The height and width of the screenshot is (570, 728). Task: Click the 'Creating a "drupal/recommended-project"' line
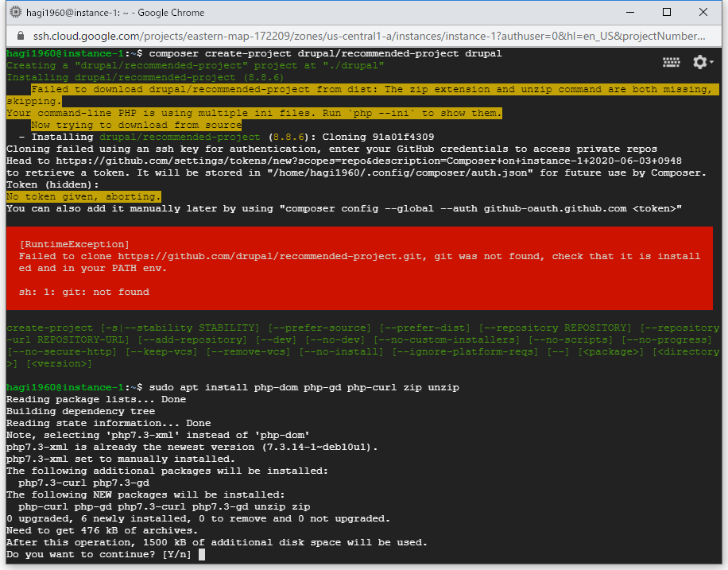pyautogui.click(x=195, y=65)
